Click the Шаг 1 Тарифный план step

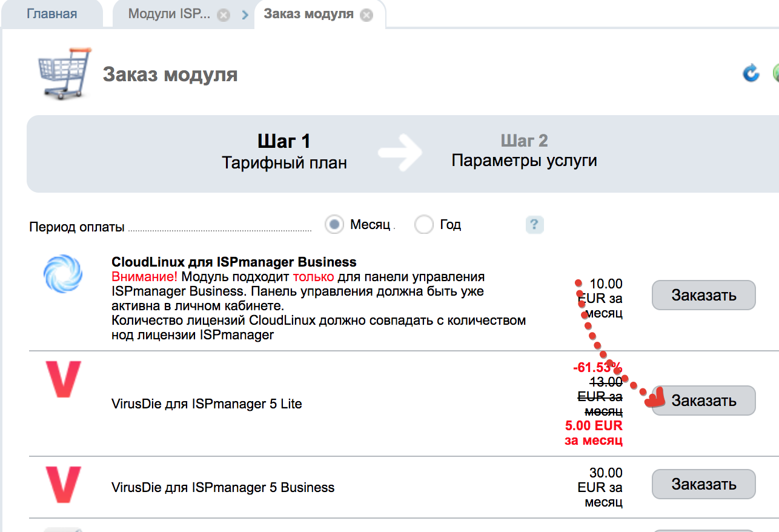click(x=284, y=152)
